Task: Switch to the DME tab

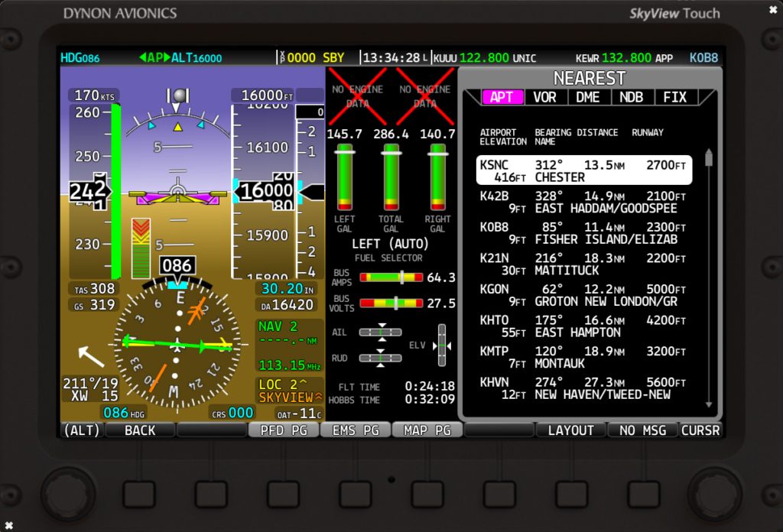Action: [588, 97]
